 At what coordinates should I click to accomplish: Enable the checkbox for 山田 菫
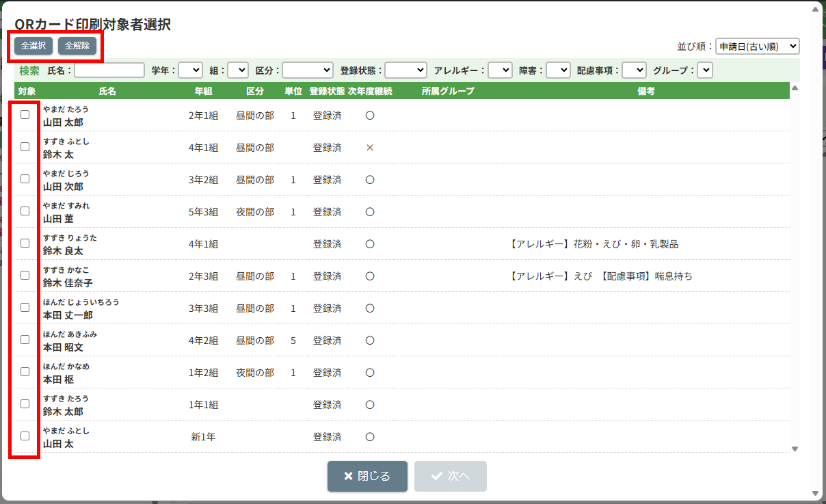point(25,211)
